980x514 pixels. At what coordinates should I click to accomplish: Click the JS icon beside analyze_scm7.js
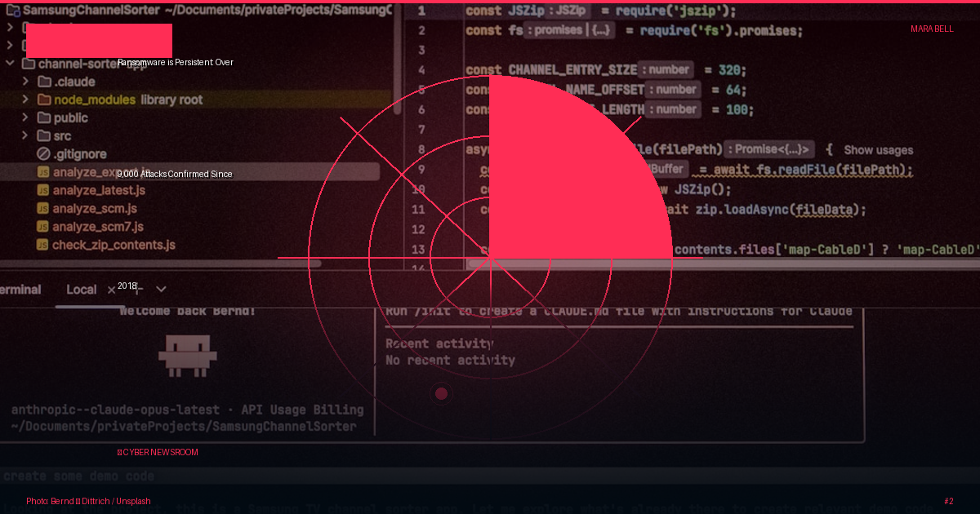coord(43,226)
